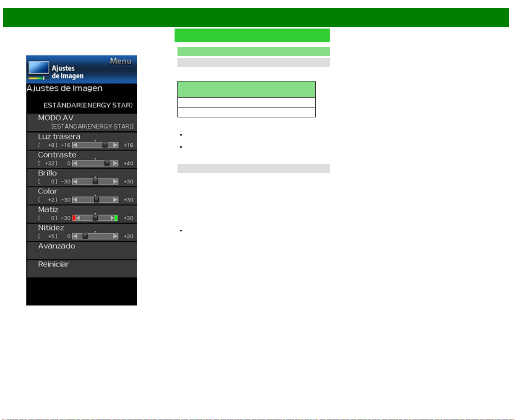This screenshot has width=515, height=420.
Task: Open the Avanzado submenu
Action: [x=82, y=250]
